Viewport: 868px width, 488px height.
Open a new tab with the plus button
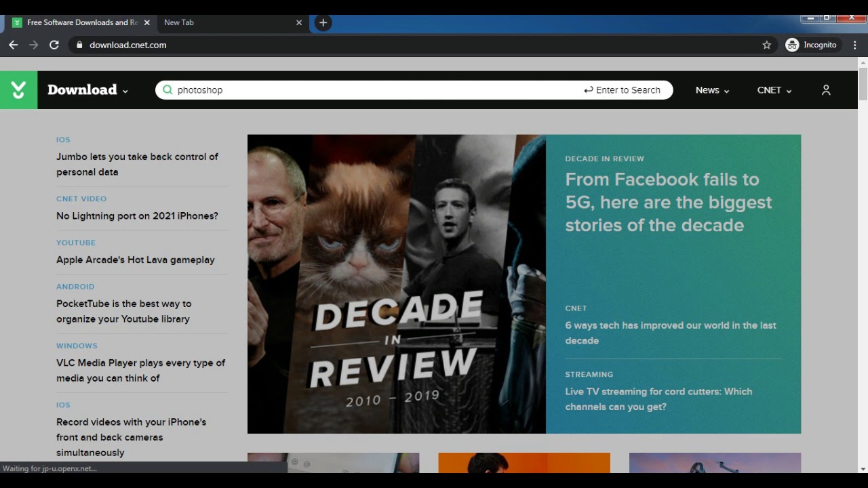coord(323,22)
